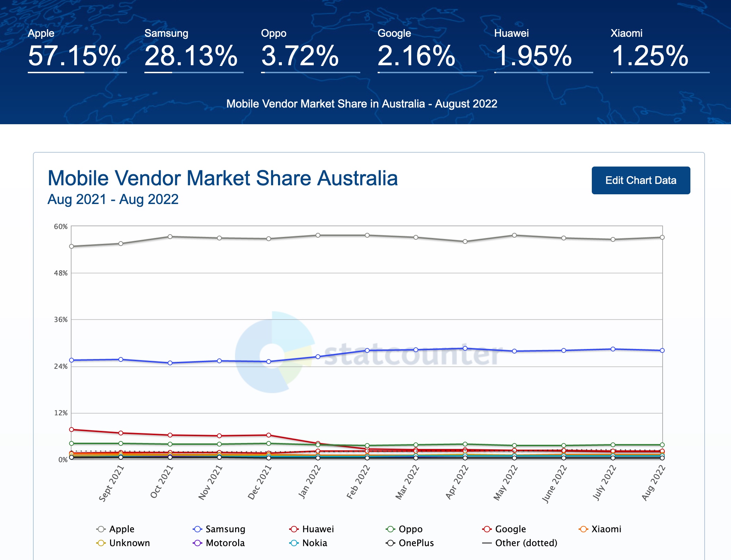Click the Google legend marker icon
The width and height of the screenshot is (731, 560).
pos(487,529)
